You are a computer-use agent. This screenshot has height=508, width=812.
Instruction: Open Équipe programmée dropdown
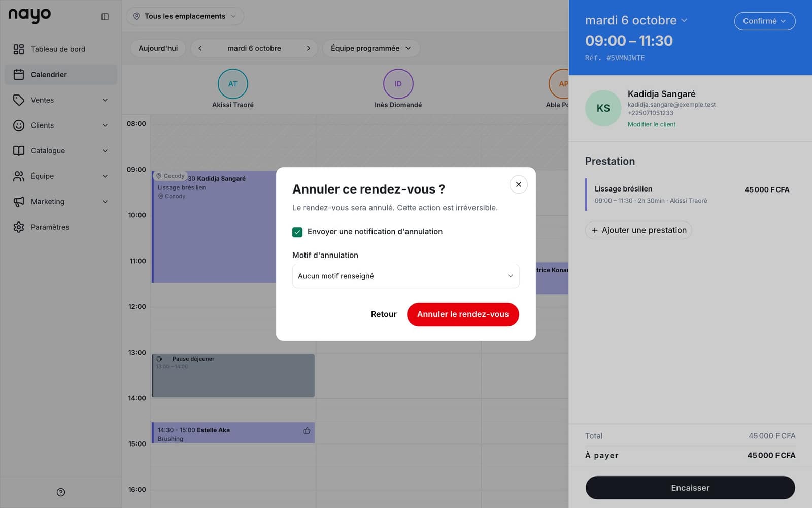(371, 48)
